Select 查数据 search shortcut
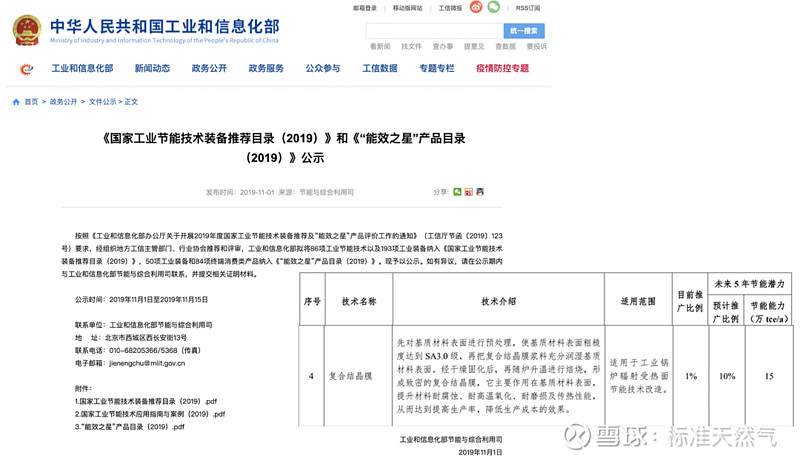 [506, 46]
